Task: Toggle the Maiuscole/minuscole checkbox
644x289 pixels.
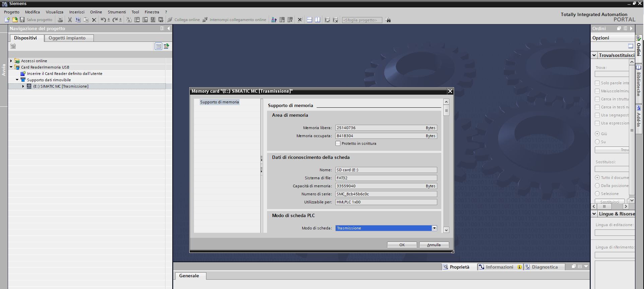Action: pyautogui.click(x=597, y=91)
